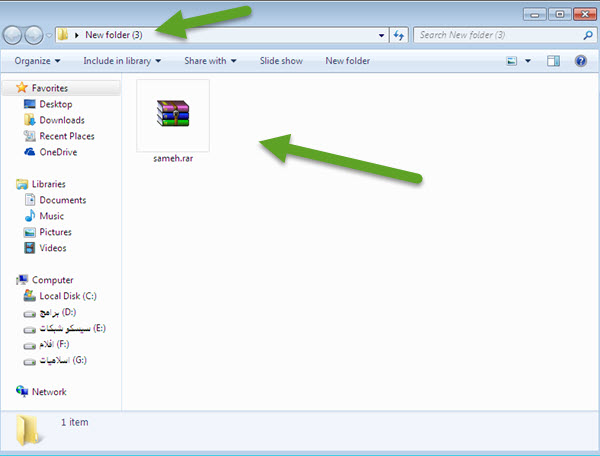Click the sameh.rar file name
The height and width of the screenshot is (456, 600).
point(173,158)
